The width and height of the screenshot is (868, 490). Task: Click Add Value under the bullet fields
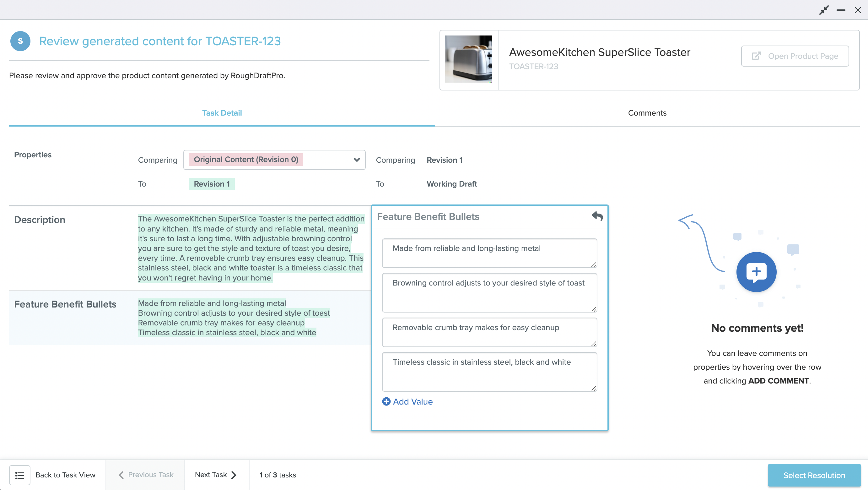click(x=412, y=402)
